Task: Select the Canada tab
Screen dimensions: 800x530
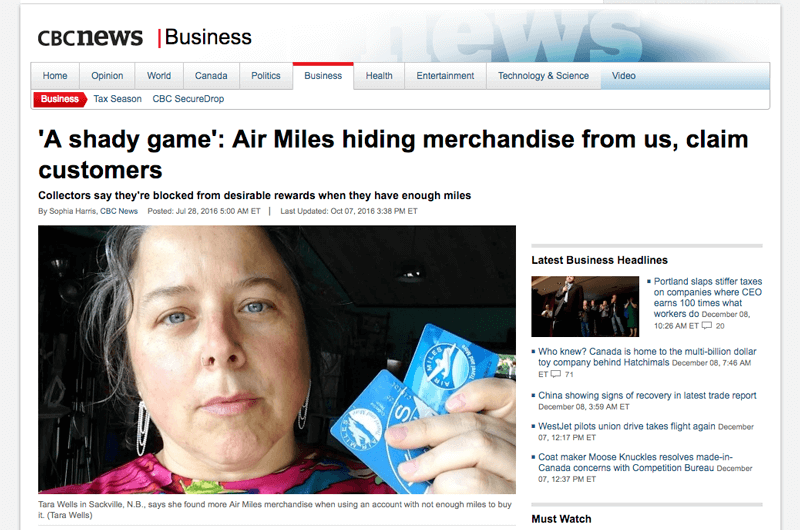Action: (x=211, y=75)
